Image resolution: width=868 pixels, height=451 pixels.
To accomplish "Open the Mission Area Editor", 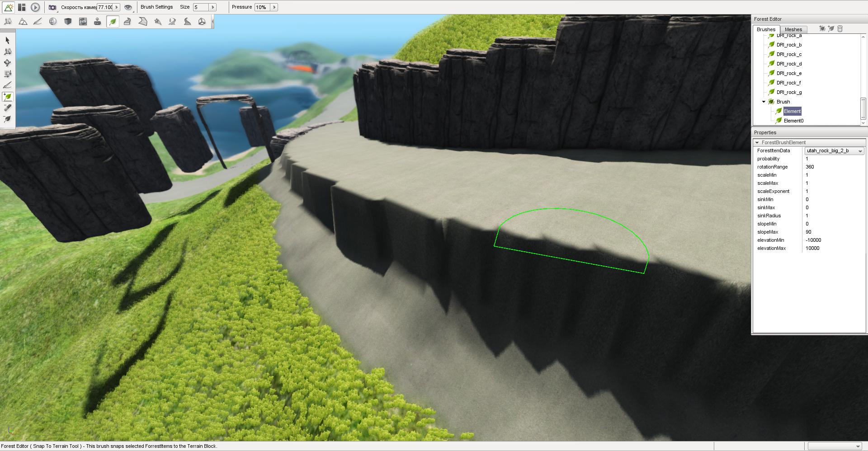I will [142, 21].
